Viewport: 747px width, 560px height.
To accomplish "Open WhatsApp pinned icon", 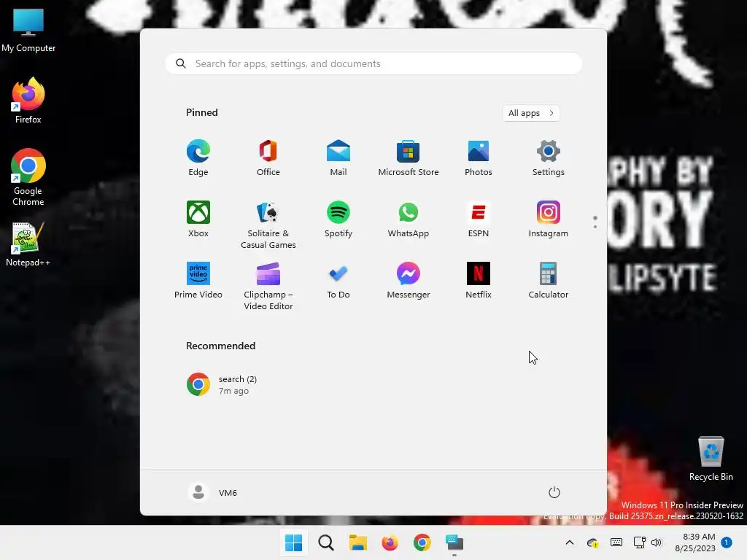I will tap(409, 219).
